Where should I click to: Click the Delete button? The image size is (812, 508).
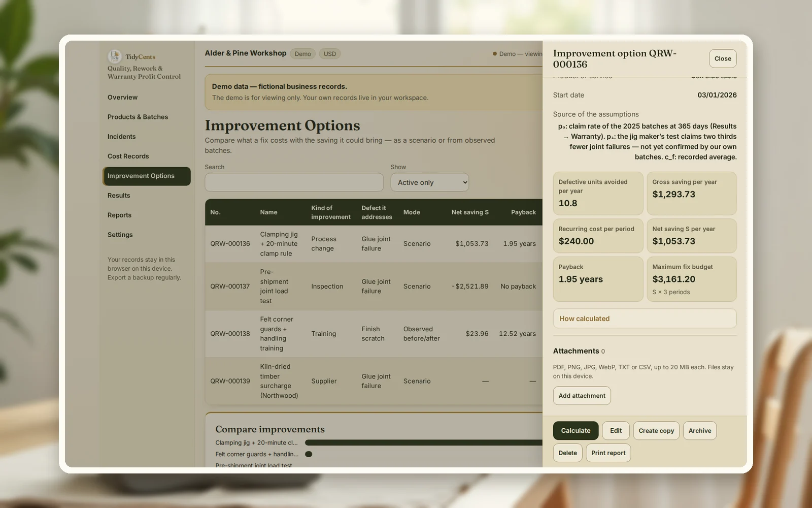point(567,453)
